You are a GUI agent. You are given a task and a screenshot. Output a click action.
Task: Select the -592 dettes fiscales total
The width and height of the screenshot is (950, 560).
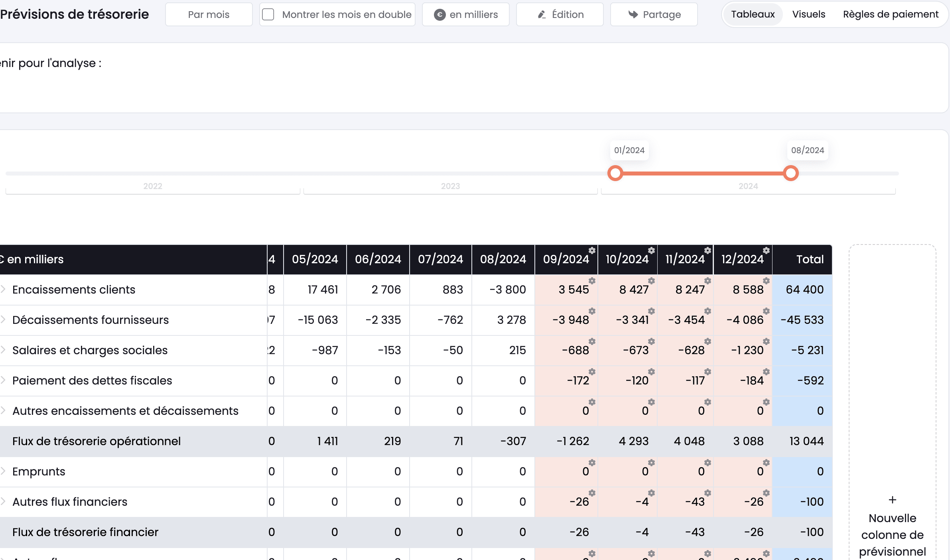(802, 381)
